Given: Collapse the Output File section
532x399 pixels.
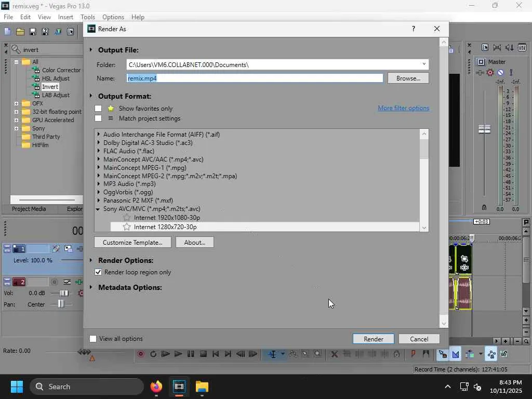Looking at the screenshot, I should click(91, 50).
